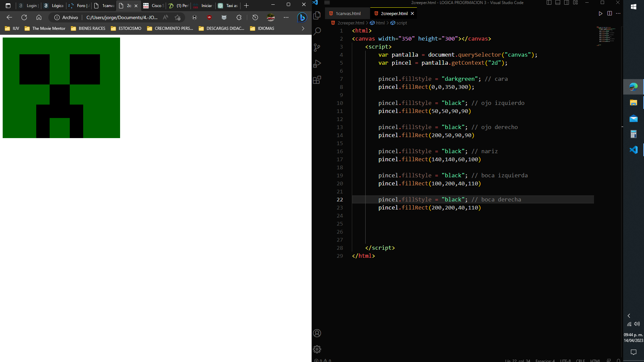The width and height of the screenshot is (644, 362).
Task: Add this page to favorites
Action: coord(177,17)
